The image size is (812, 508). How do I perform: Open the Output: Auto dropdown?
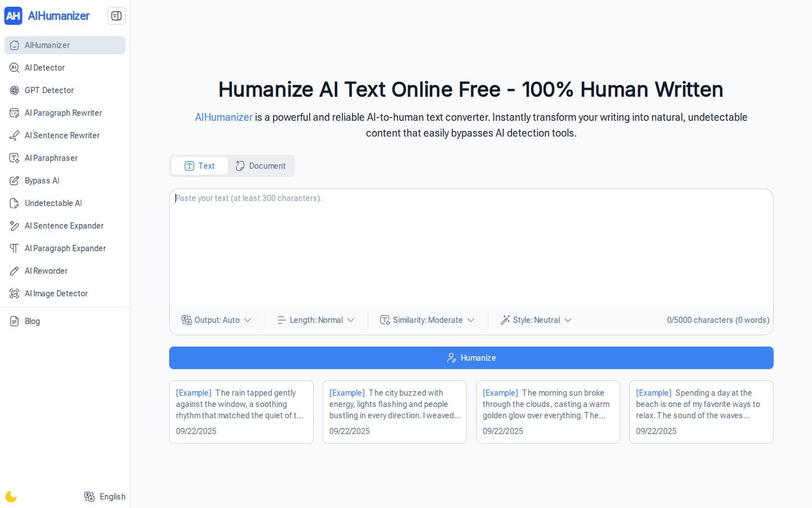[x=216, y=320]
